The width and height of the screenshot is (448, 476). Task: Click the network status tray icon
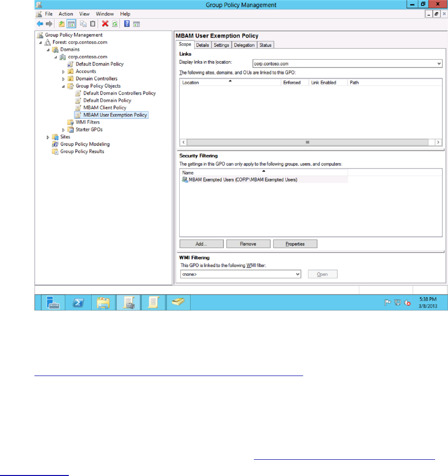[397, 302]
